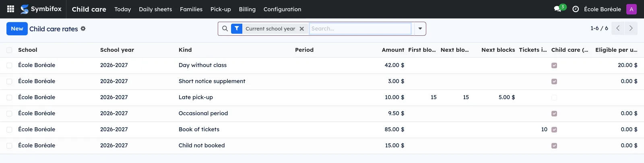Sort by the School column header
Screen dimensions: 644x163
27,50
